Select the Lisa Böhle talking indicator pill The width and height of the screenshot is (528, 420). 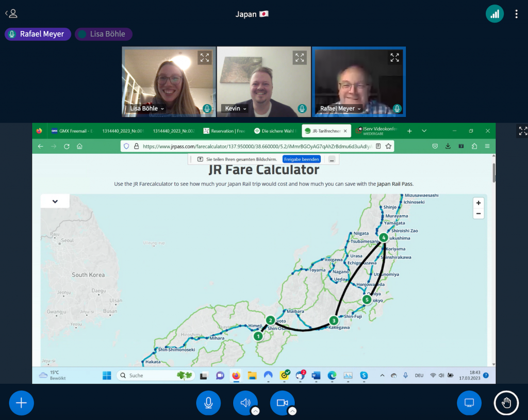tap(104, 34)
